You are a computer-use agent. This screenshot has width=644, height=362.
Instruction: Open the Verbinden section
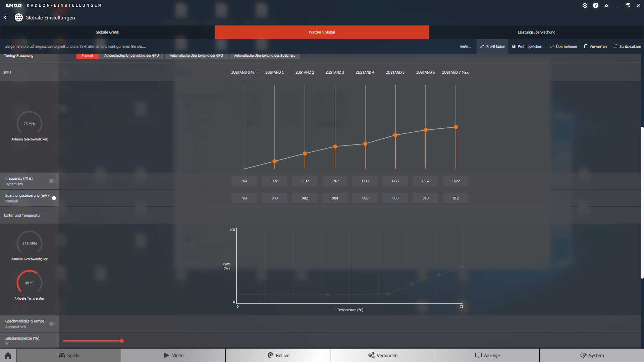point(383,355)
